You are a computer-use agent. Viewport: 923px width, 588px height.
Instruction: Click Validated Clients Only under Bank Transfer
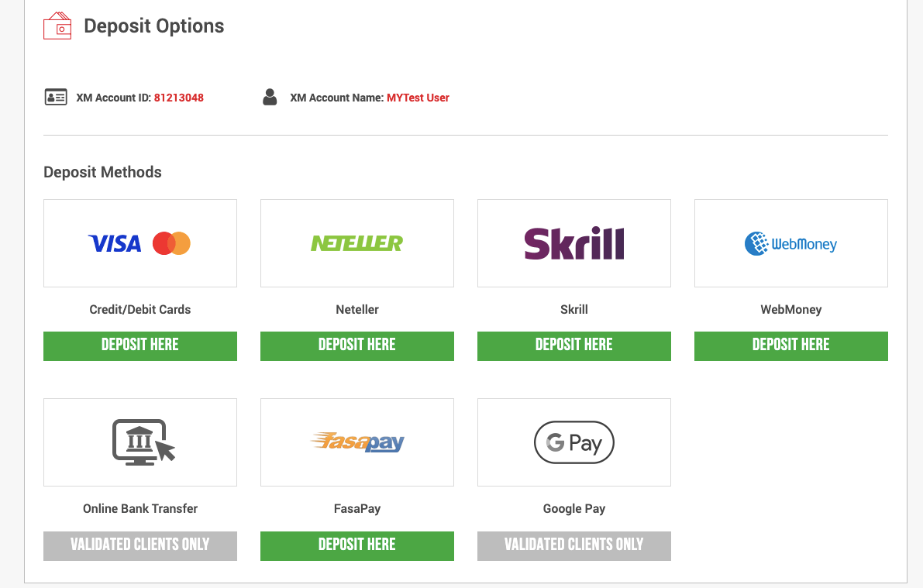click(x=140, y=545)
